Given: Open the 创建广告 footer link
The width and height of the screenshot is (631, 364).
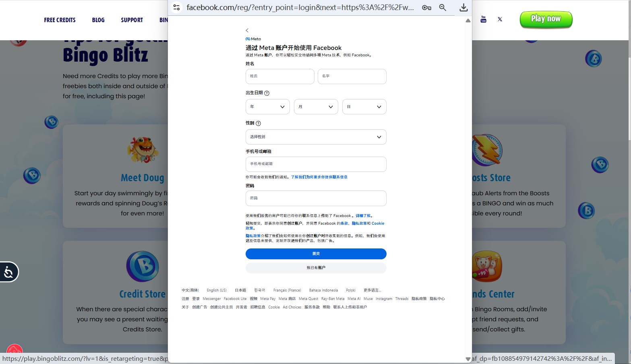Looking at the screenshot, I should click(200, 307).
